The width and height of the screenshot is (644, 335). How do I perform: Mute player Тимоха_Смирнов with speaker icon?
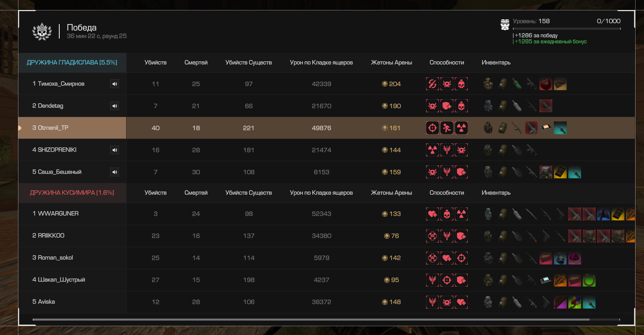[115, 84]
